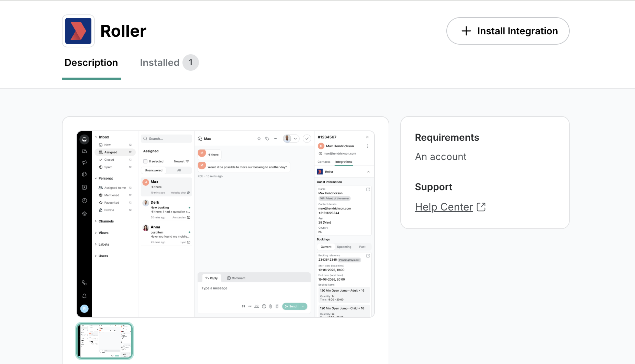The width and height of the screenshot is (635, 364).
Task: Open the Private folder in preview
Action: 115,210
